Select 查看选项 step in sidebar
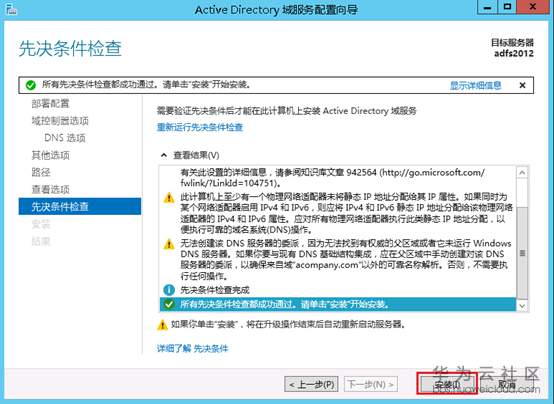The height and width of the screenshot is (404, 554). pos(50,189)
